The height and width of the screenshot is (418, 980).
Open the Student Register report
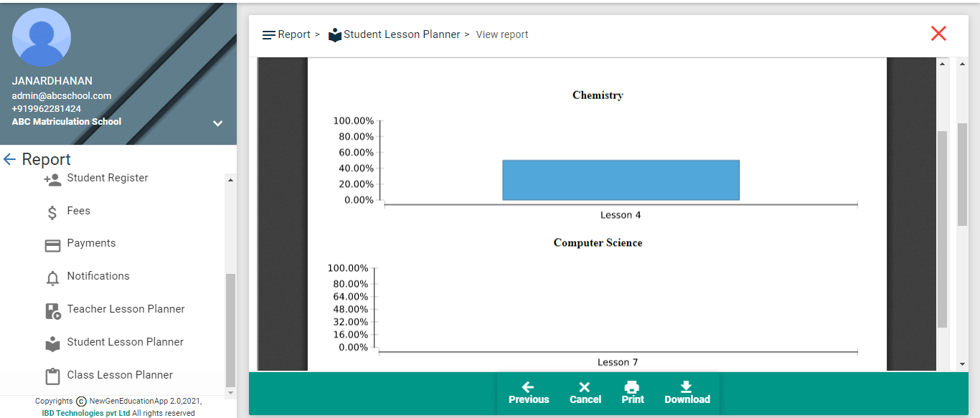108,178
